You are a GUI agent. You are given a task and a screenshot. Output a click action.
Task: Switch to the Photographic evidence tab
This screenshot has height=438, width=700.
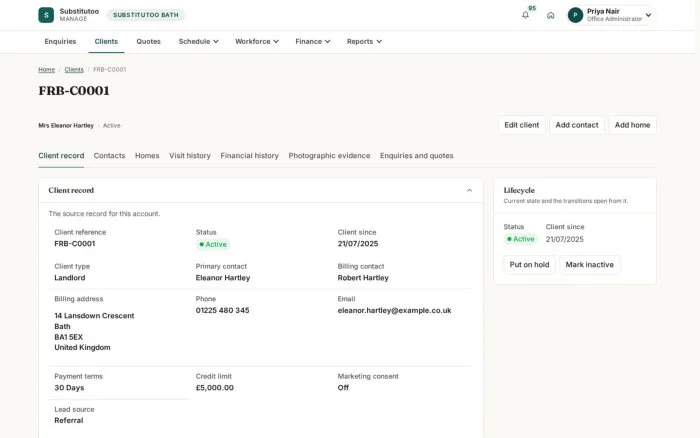[x=329, y=156]
